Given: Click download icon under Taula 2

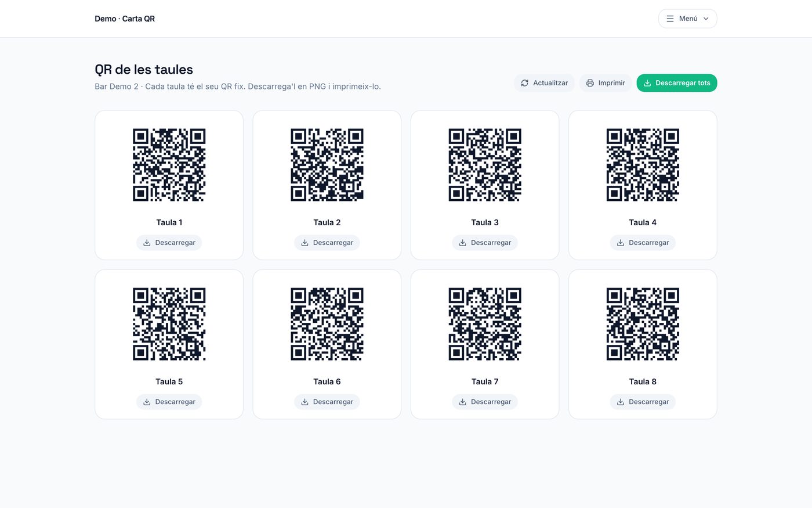Looking at the screenshot, I should [304, 243].
